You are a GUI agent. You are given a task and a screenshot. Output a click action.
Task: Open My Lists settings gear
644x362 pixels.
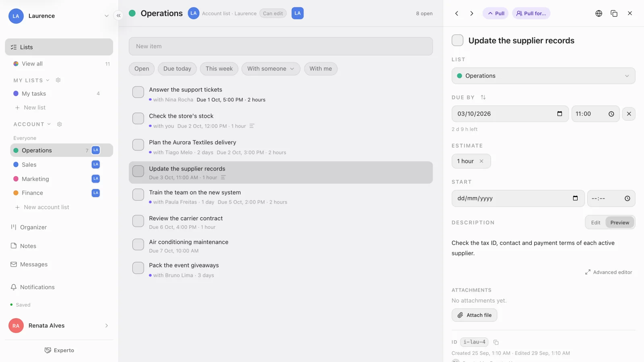coord(58,80)
